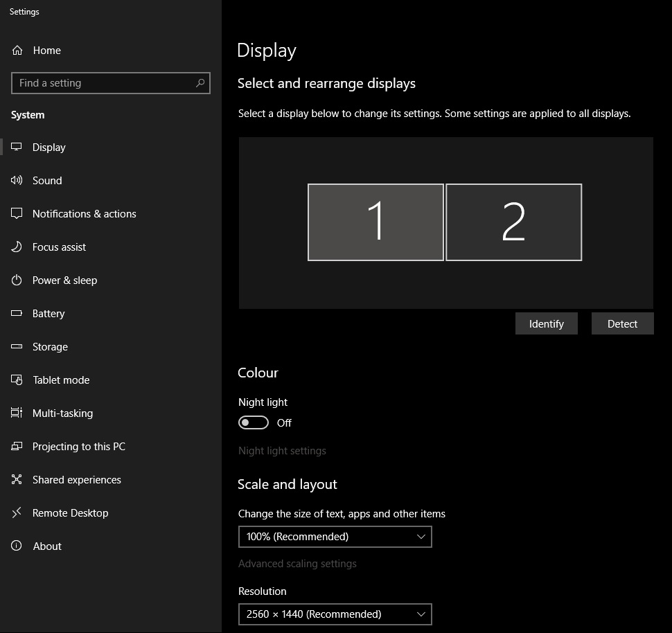The height and width of the screenshot is (633, 672).
Task: Open Battery settings via its icon
Action: [x=17, y=314]
